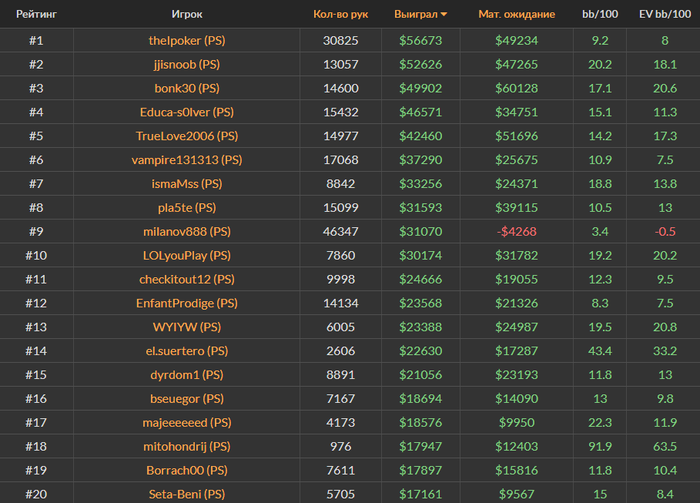Select el.suertero (PS) player
Viewport: 700px width, 503px height.
tap(187, 351)
